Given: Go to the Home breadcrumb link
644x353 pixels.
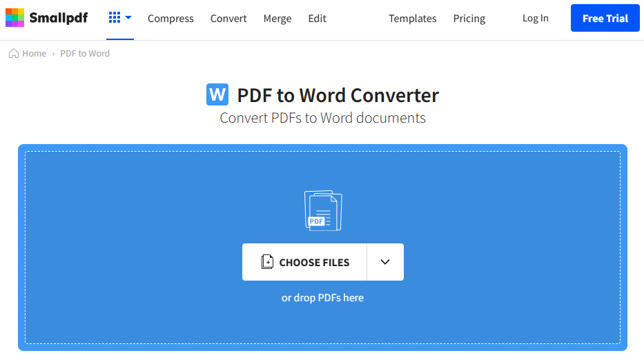Looking at the screenshot, I should pyautogui.click(x=34, y=53).
